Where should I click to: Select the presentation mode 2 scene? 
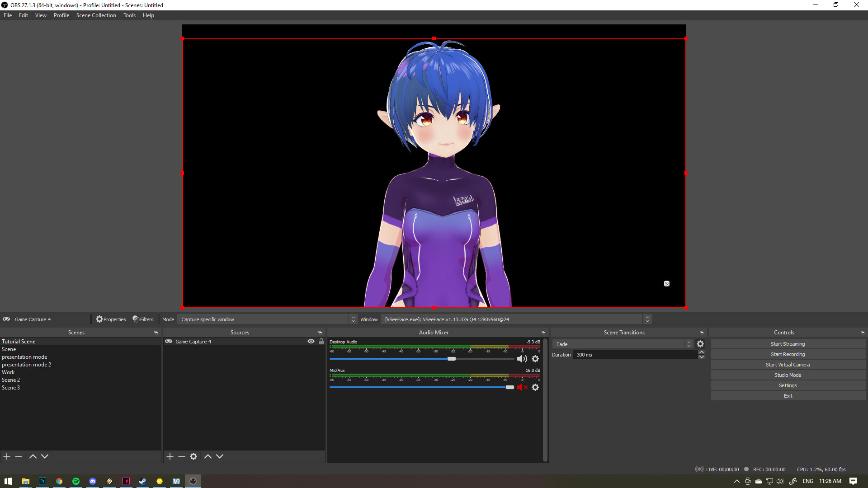pyautogui.click(x=80, y=365)
